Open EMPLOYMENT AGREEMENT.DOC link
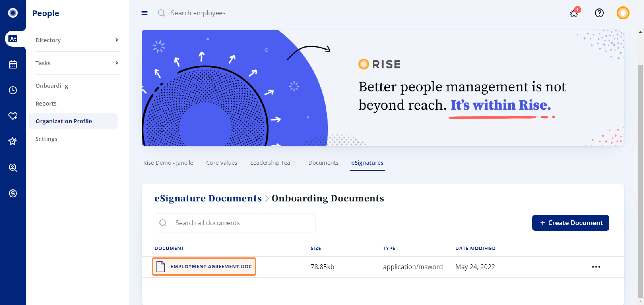The width and height of the screenshot is (644, 305). pyautogui.click(x=211, y=267)
